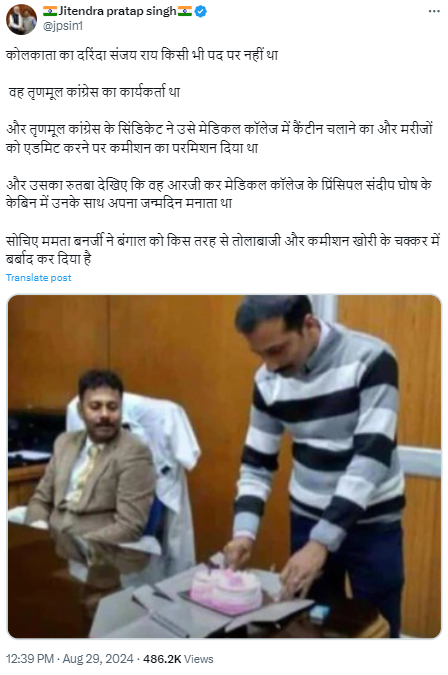Open the attached cake-cutting photo
Viewport: 448px width, 675px height.
pyautogui.click(x=224, y=466)
